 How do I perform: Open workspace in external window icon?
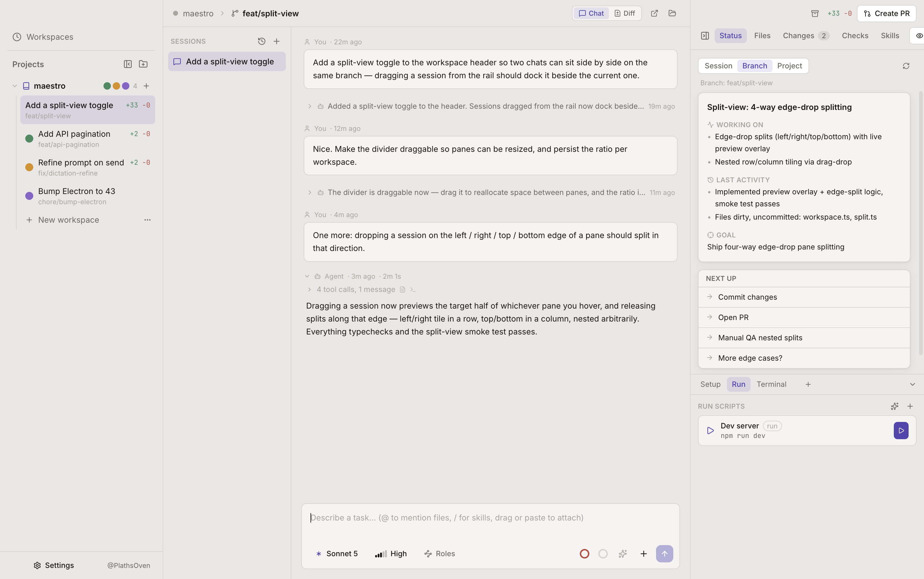[654, 14]
